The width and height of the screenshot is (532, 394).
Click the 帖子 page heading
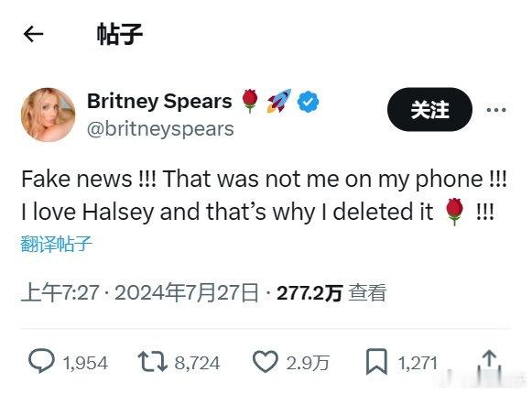coord(120,34)
